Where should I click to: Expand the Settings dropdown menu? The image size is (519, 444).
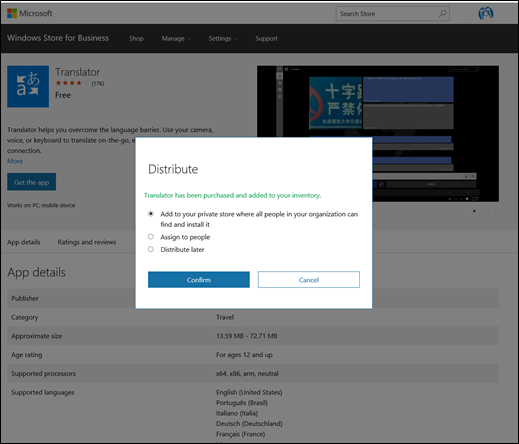click(x=223, y=38)
